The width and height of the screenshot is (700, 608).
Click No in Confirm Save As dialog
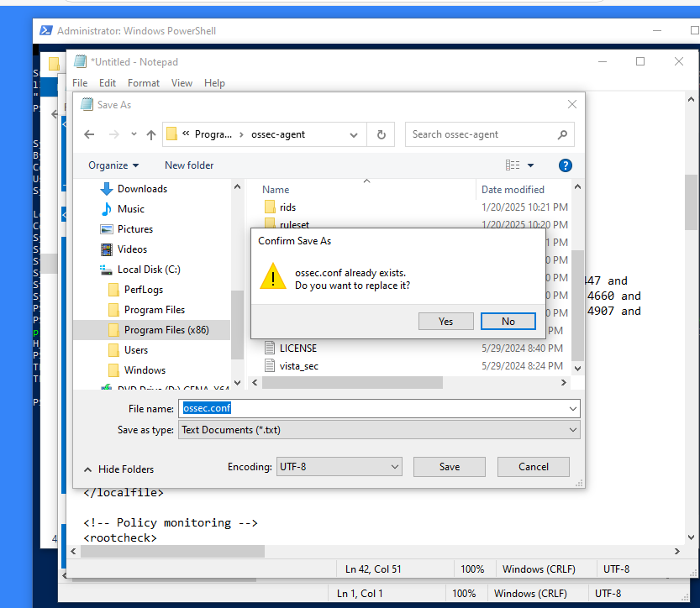click(508, 321)
